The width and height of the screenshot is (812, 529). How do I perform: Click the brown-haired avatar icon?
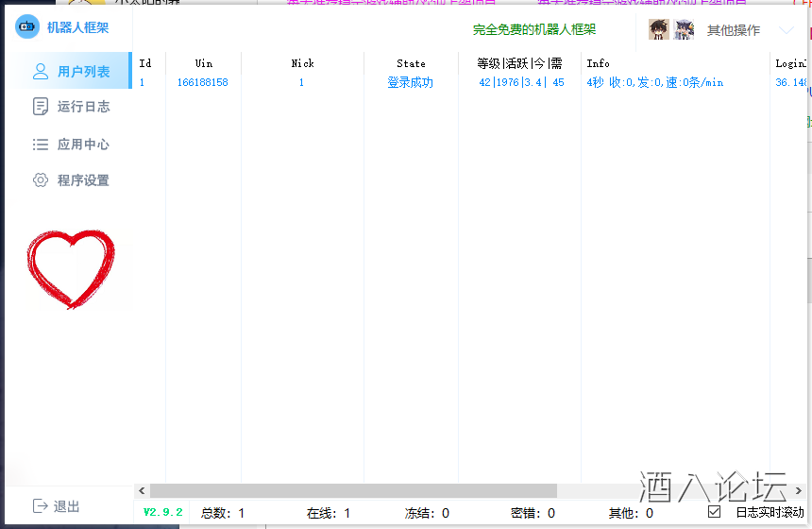[659, 29]
